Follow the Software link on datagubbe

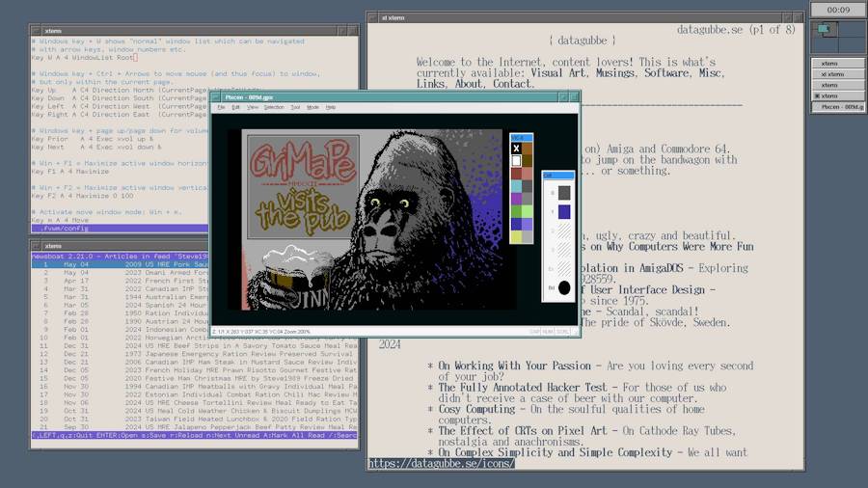[x=666, y=73]
